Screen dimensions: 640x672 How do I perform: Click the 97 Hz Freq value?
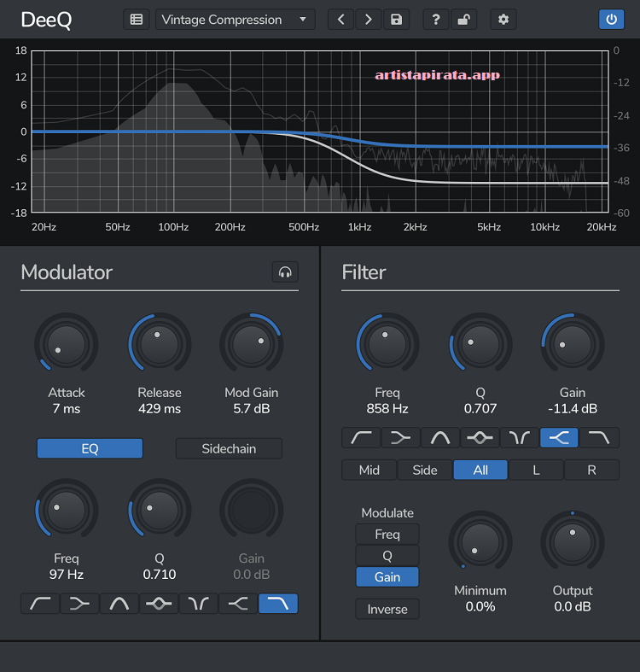click(x=67, y=575)
